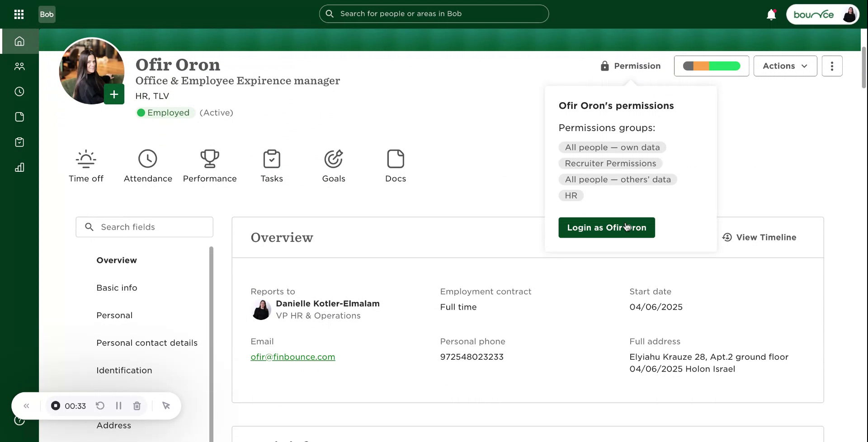Open the Personal contact details section
The width and height of the screenshot is (868, 442).
point(146,343)
